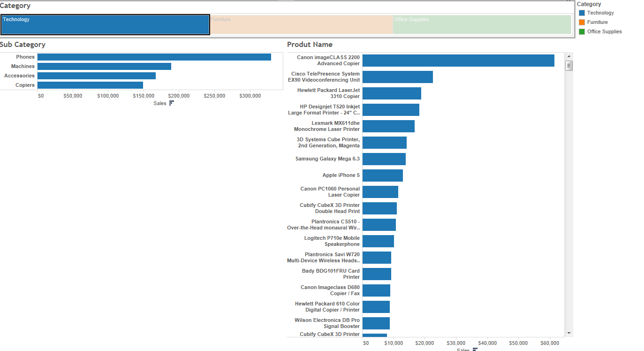Select the Furniture legend label

click(x=597, y=23)
